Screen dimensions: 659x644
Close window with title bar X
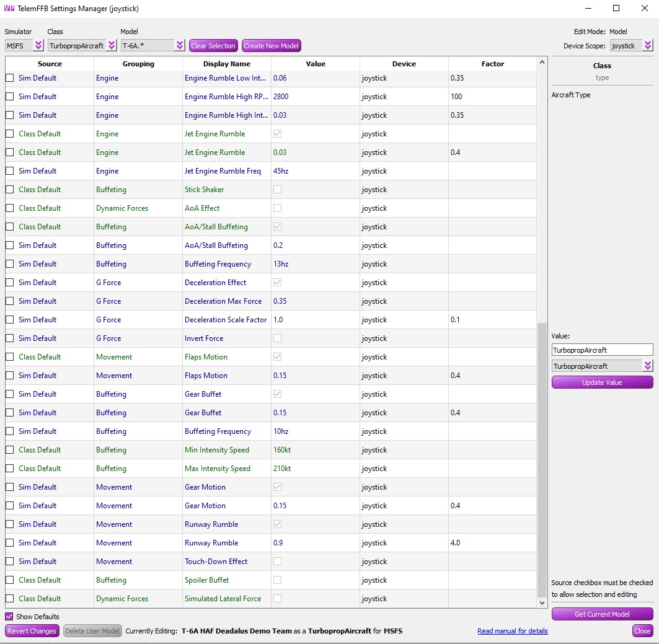[x=645, y=9]
